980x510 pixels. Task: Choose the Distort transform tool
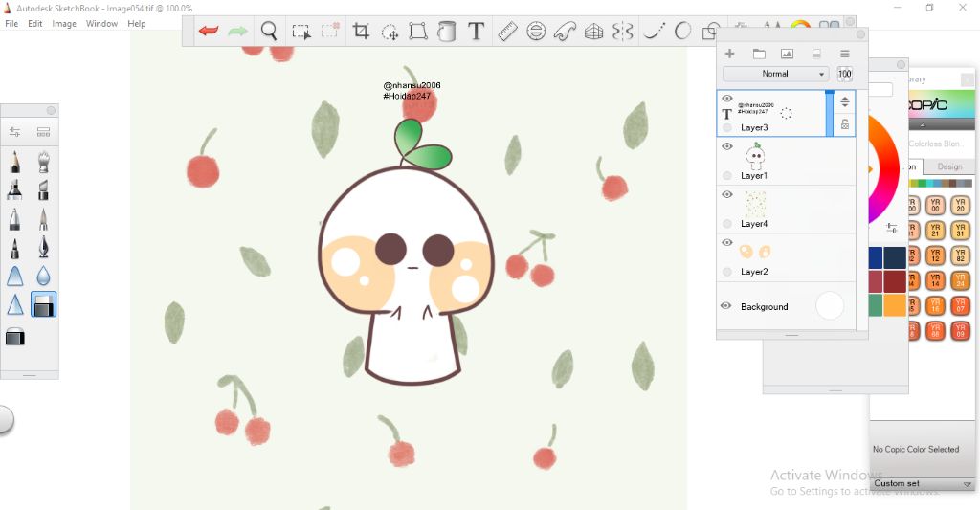click(x=418, y=32)
